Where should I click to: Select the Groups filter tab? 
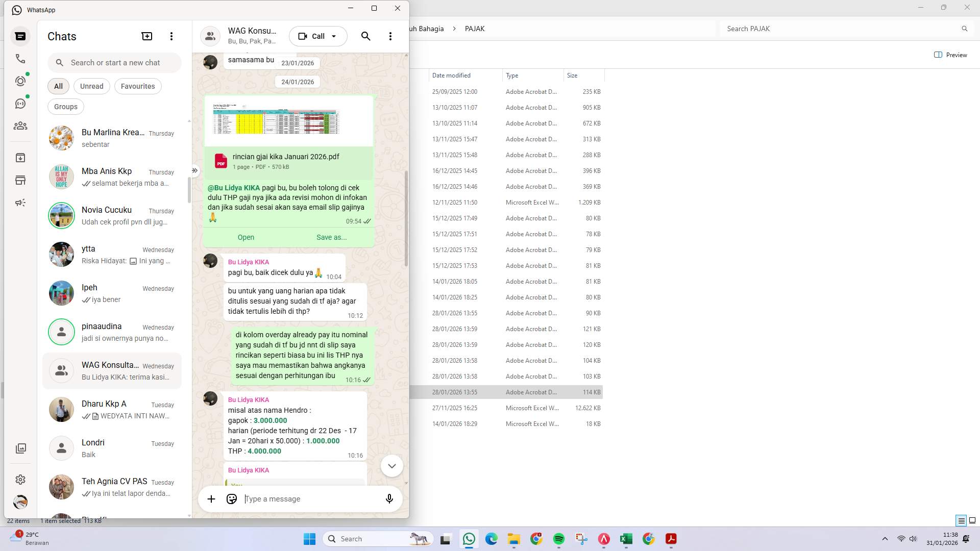65,106
